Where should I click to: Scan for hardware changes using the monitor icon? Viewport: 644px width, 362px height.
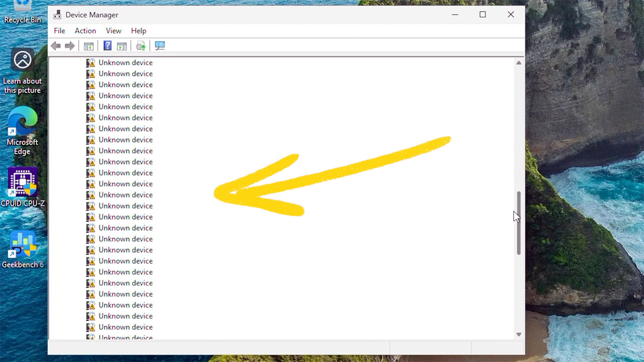point(160,46)
